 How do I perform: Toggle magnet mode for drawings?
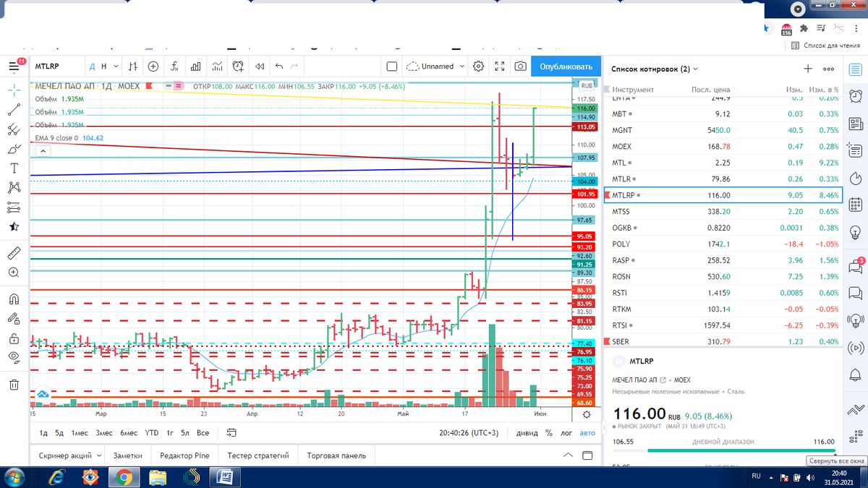tap(14, 299)
